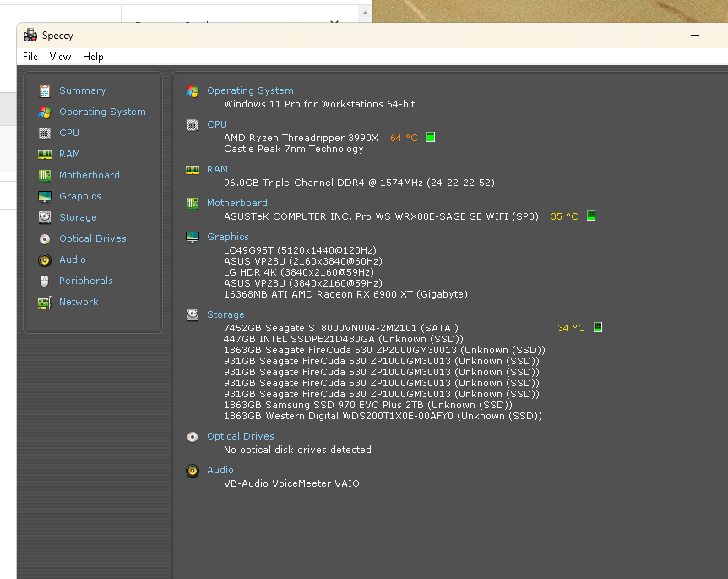Viewport: 728px width, 579px height.
Task: Click the CPU heading link in summary
Action: point(217,124)
